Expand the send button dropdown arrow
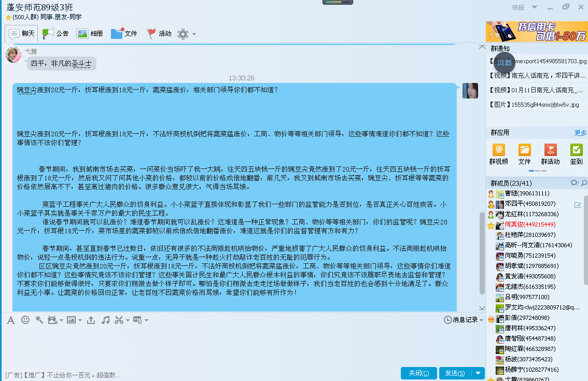 pyautogui.click(x=478, y=373)
